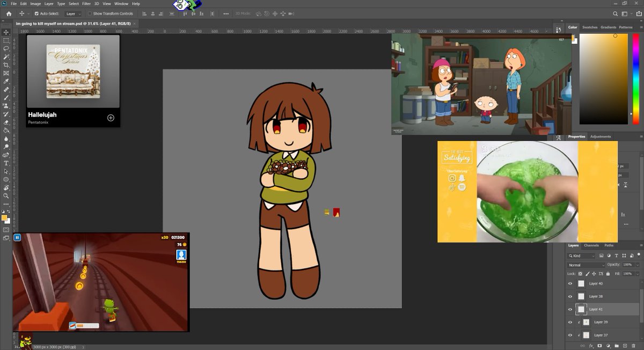Select the Crop tool
Screen dimensions: 644x350
click(x=6, y=64)
